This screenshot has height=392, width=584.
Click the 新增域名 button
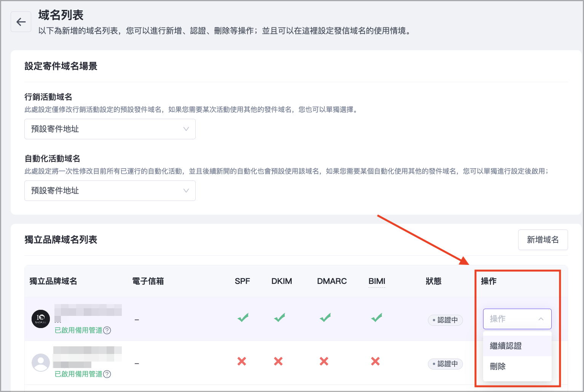pos(543,240)
